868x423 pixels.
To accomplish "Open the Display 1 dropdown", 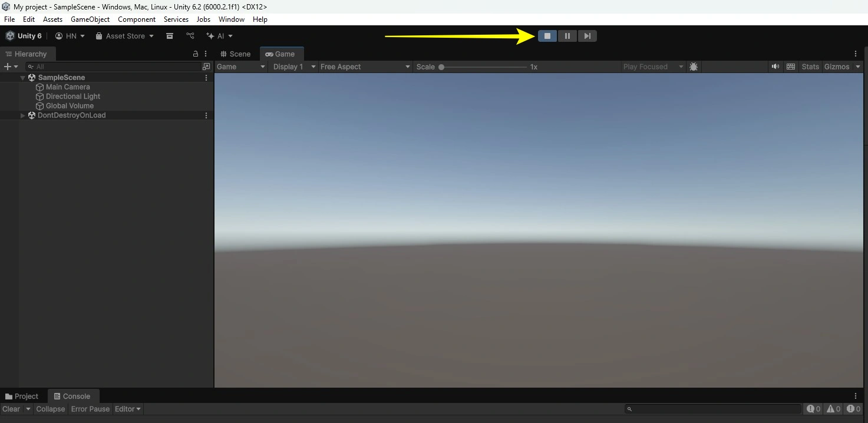I will [x=294, y=67].
